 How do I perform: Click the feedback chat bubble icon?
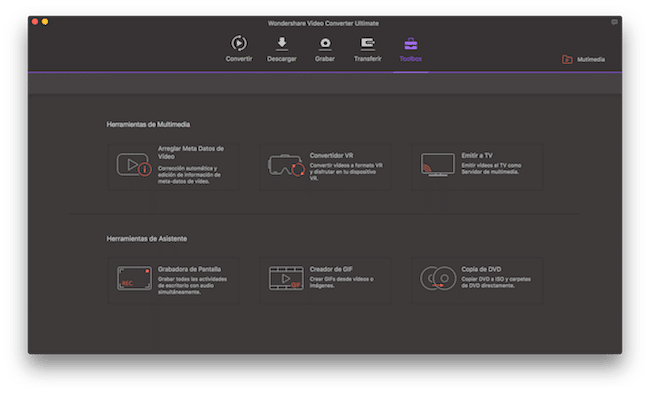(x=614, y=22)
